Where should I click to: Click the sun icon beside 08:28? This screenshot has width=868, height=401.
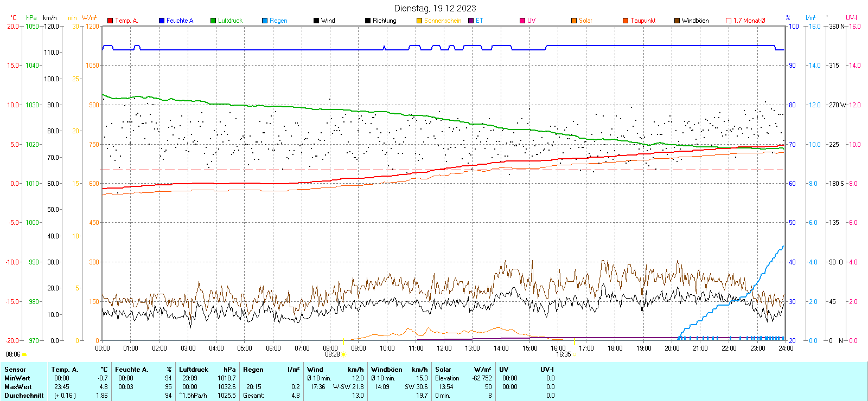click(343, 354)
